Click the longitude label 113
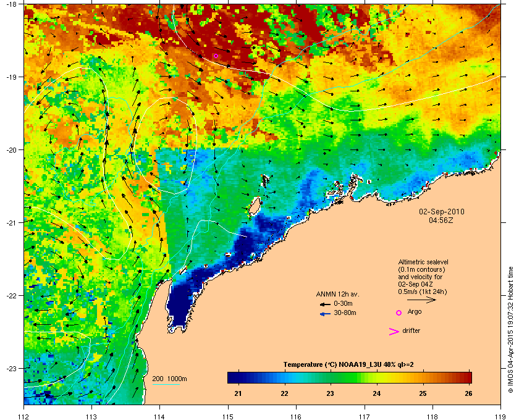The width and height of the screenshot is (519, 420). (x=91, y=416)
